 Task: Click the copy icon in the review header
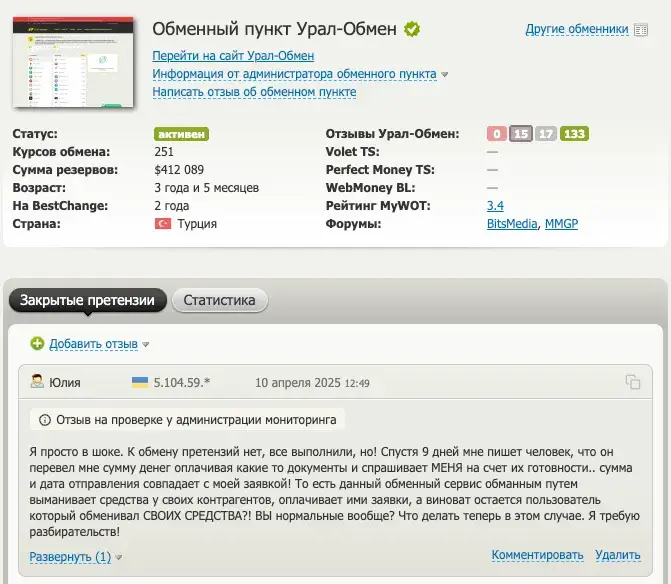(x=633, y=382)
